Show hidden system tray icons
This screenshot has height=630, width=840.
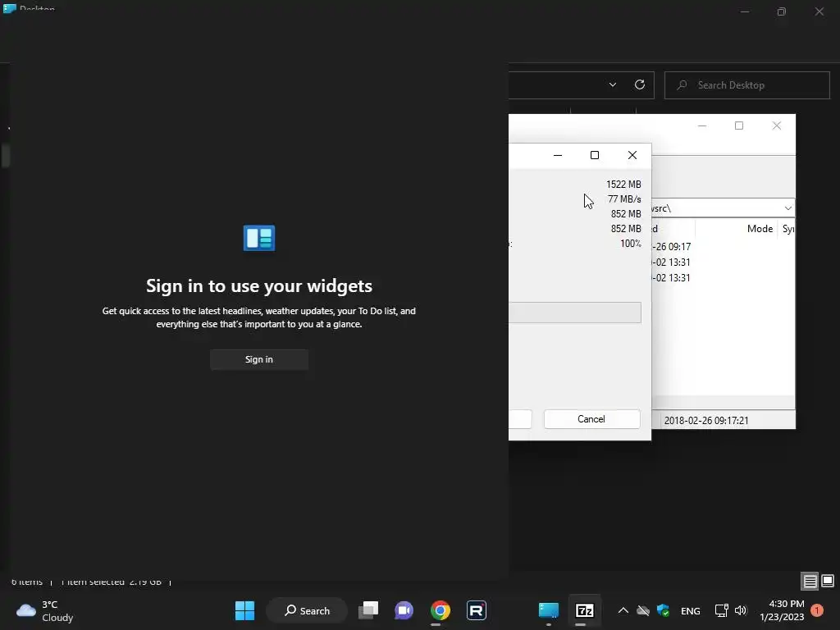[x=623, y=610]
